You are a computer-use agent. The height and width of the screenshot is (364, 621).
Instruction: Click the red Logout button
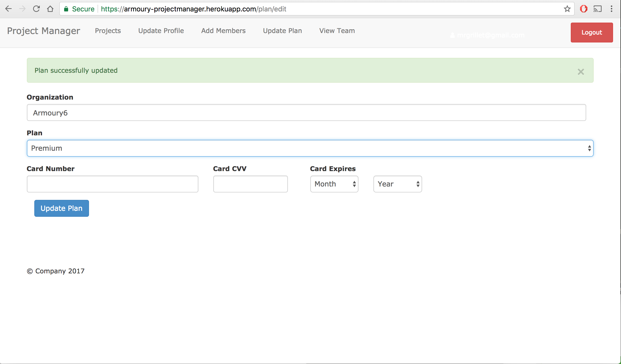(x=591, y=32)
